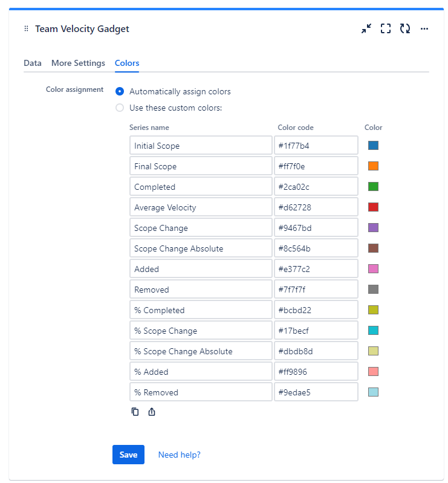Expand gadget to full screen

(386, 28)
